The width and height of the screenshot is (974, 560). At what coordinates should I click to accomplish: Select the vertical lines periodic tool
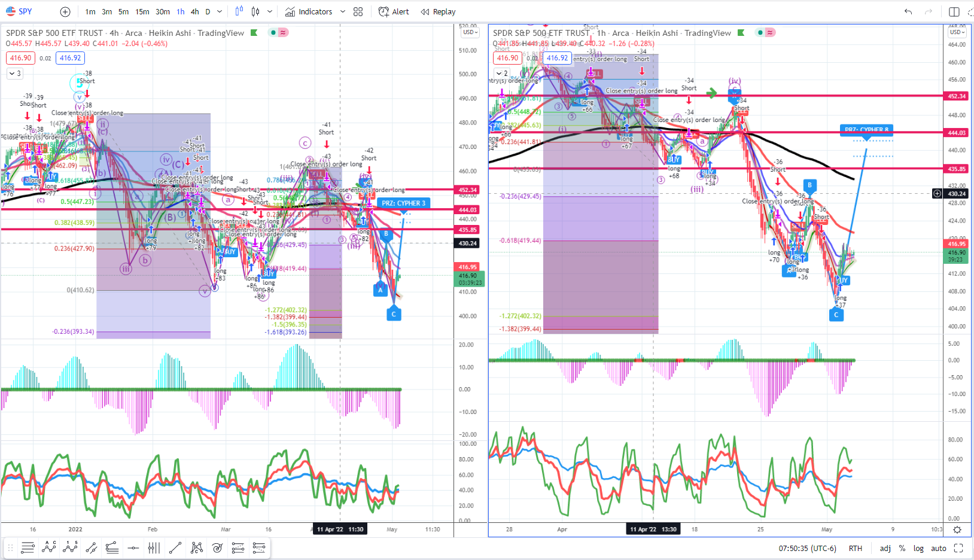click(x=154, y=547)
